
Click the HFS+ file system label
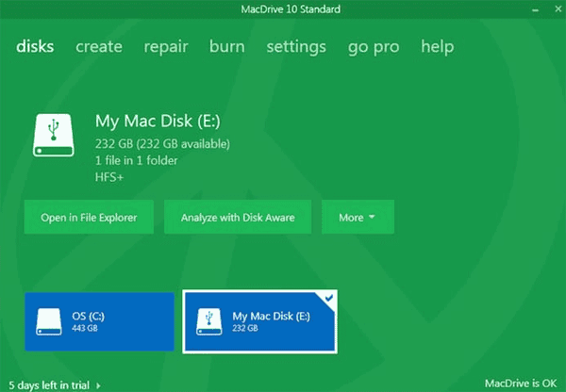coord(109,177)
